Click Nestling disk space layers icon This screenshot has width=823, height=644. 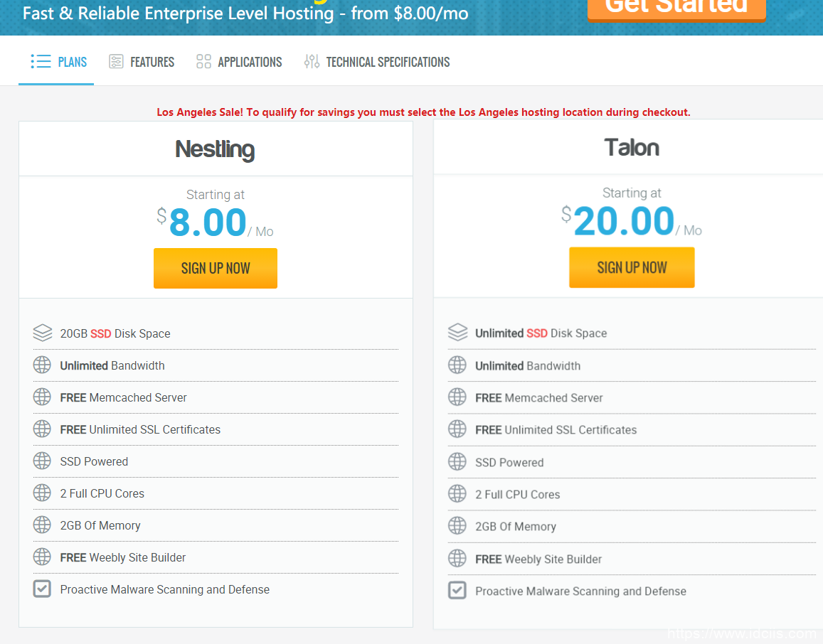tap(42, 333)
